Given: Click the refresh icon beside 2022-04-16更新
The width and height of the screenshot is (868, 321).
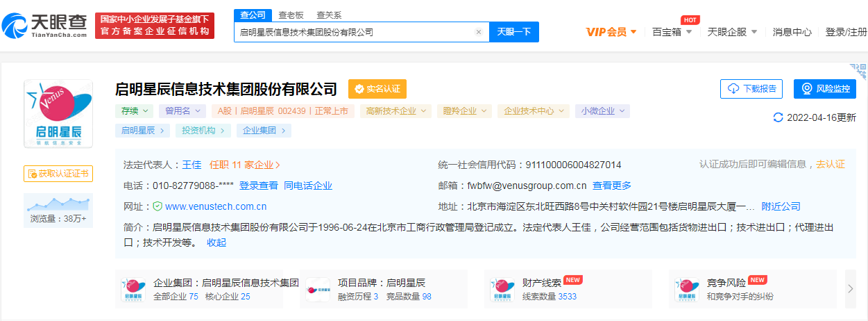Looking at the screenshot, I should click(x=778, y=117).
